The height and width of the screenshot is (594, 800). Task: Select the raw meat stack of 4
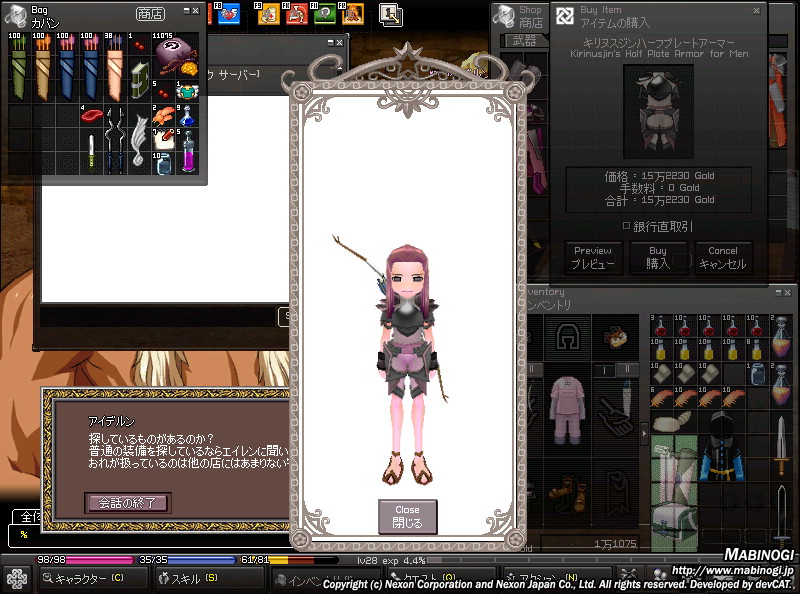click(92, 115)
